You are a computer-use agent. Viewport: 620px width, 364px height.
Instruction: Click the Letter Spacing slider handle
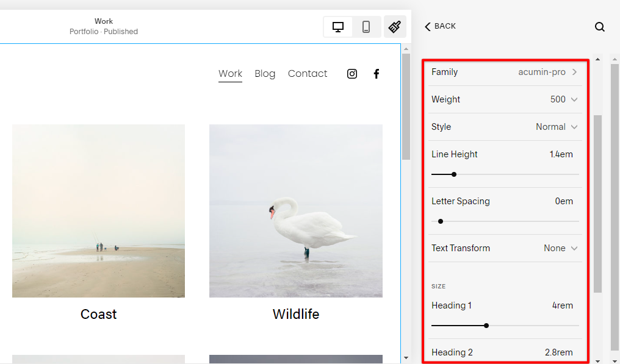(x=441, y=221)
